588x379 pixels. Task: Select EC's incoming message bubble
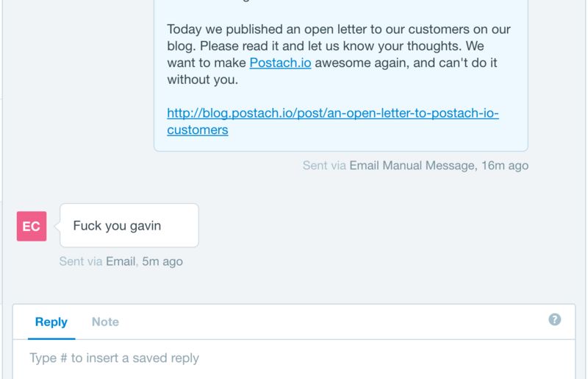(x=129, y=225)
